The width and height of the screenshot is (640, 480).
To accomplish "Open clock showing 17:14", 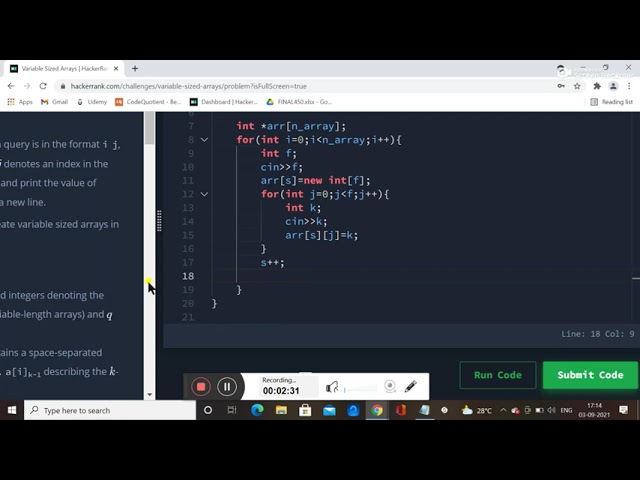I will [594, 410].
